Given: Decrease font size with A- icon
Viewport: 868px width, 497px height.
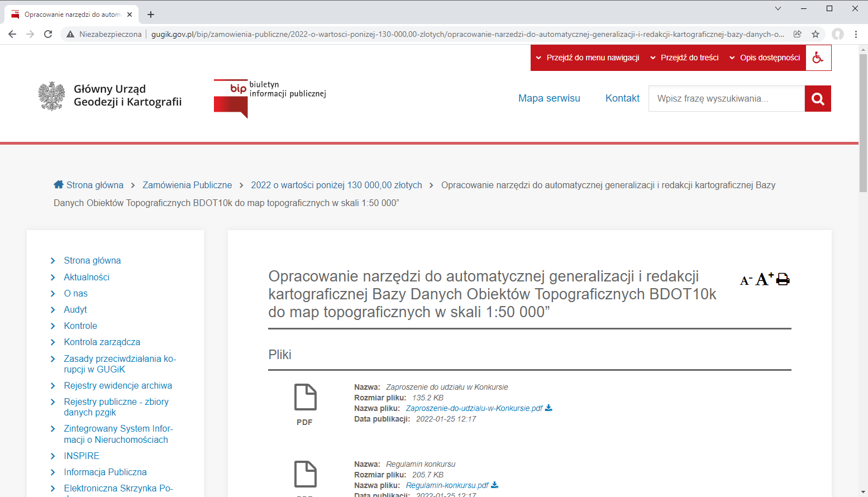Looking at the screenshot, I should [x=746, y=280].
